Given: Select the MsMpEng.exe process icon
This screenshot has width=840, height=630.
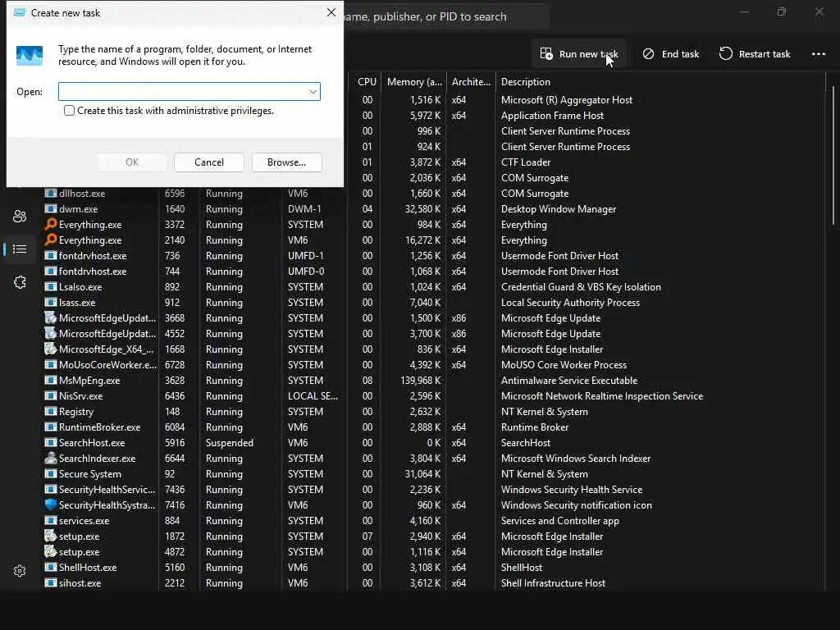Looking at the screenshot, I should pos(50,381).
